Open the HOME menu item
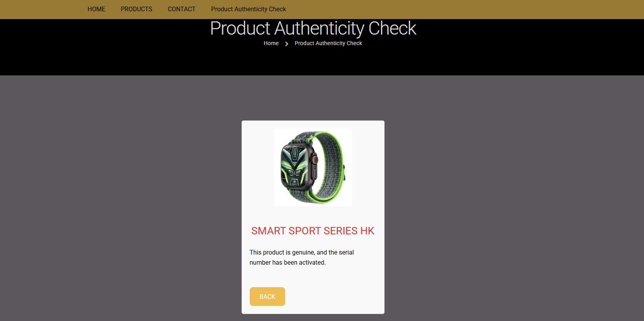 [96, 9]
